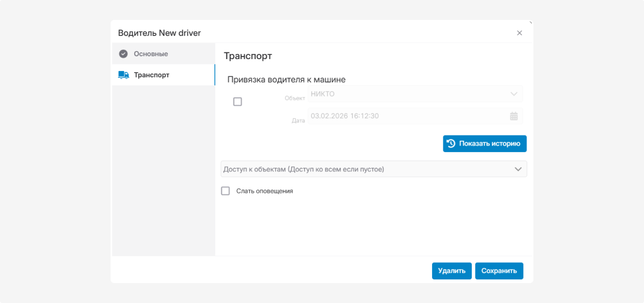
Task: Select the Транспорт tab label
Action: (151, 75)
